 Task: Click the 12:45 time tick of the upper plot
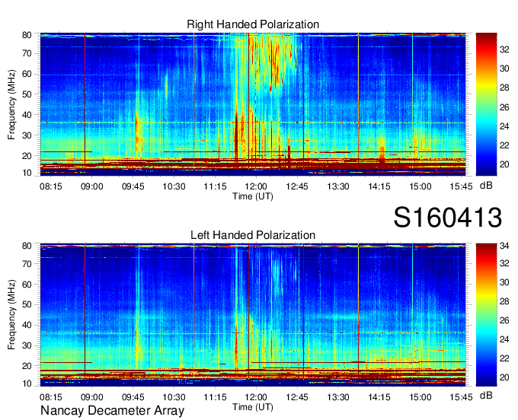coord(297,186)
